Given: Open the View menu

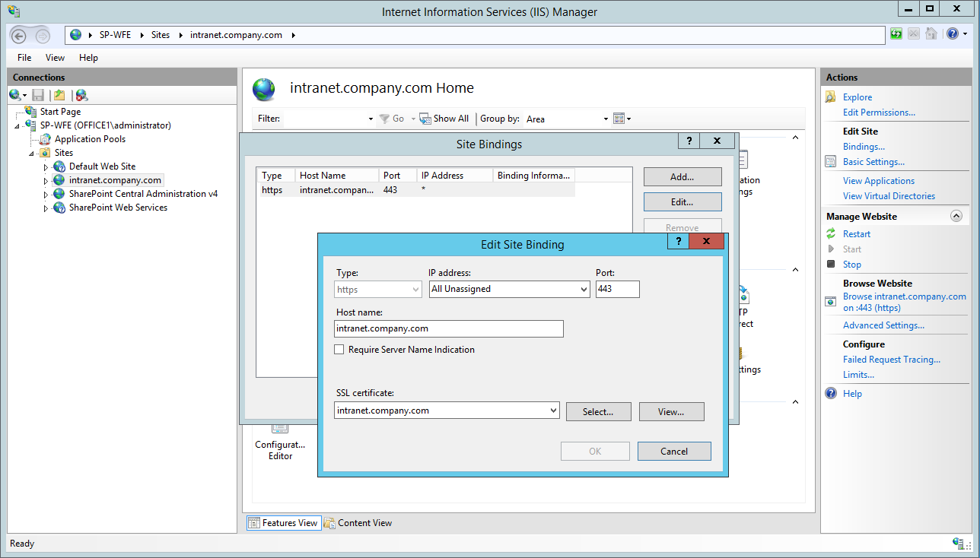Looking at the screenshot, I should [55, 58].
